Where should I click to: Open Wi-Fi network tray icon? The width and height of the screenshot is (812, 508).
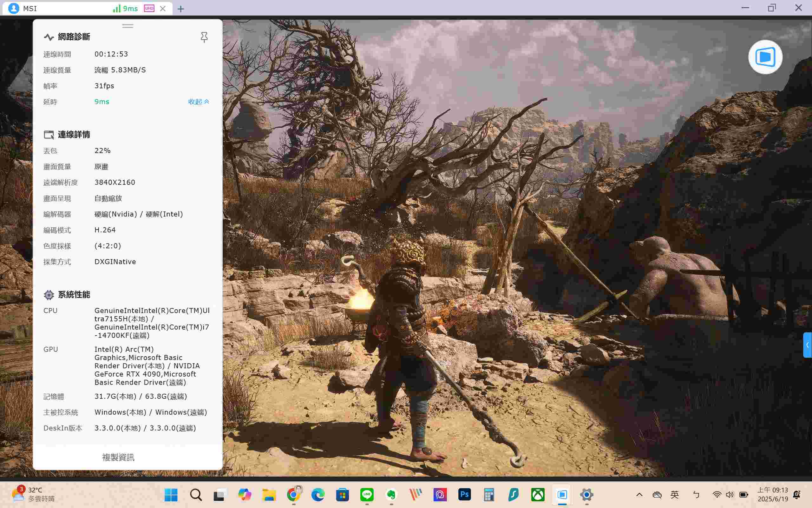717,495
